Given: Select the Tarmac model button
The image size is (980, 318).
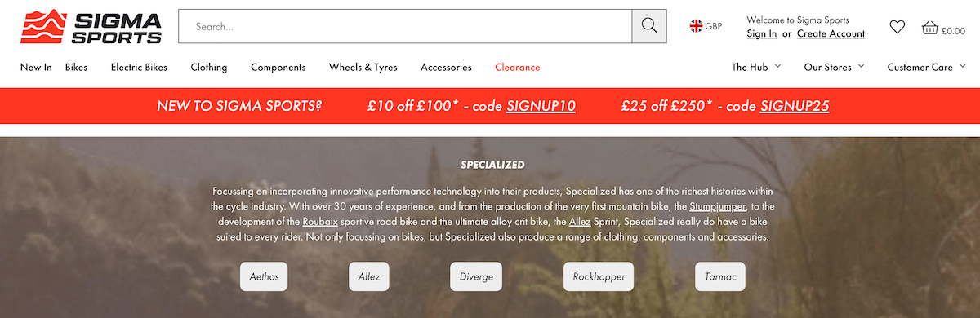Looking at the screenshot, I should pyautogui.click(x=720, y=276).
